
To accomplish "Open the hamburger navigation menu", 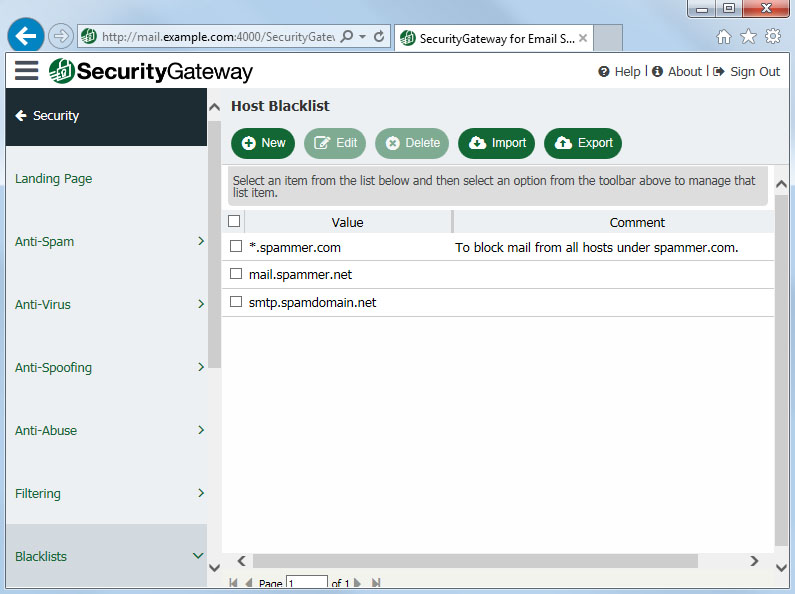I will coord(26,70).
